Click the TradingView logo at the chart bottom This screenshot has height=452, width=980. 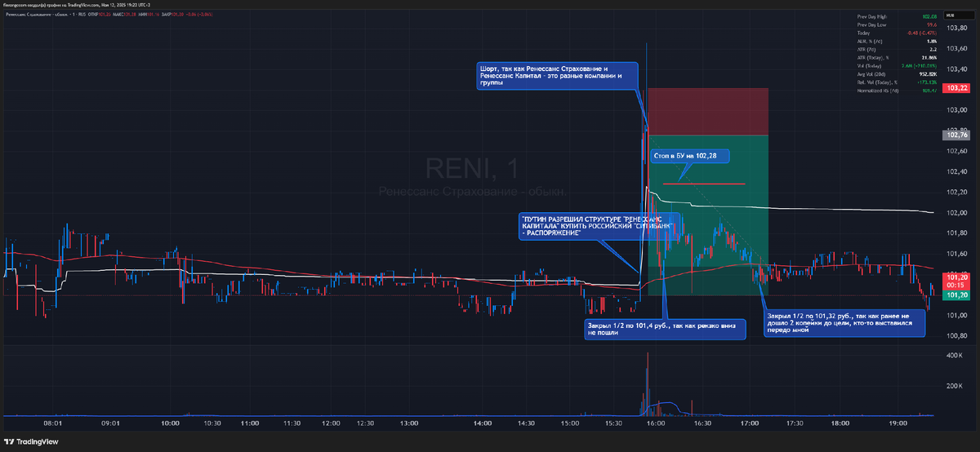click(x=30, y=443)
